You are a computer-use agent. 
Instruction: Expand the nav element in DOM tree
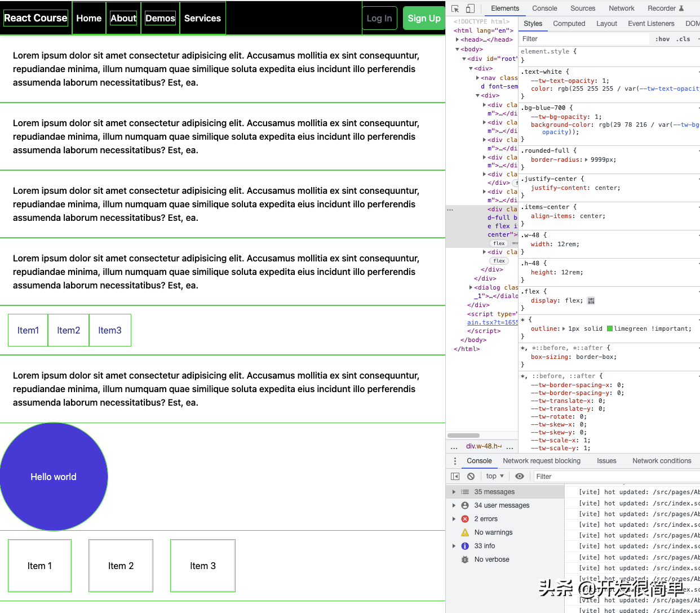[477, 78]
